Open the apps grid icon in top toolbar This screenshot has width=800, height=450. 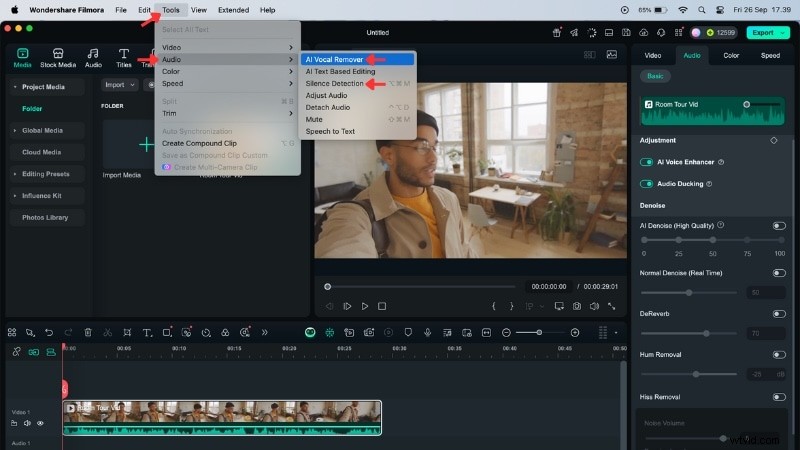coord(679,33)
